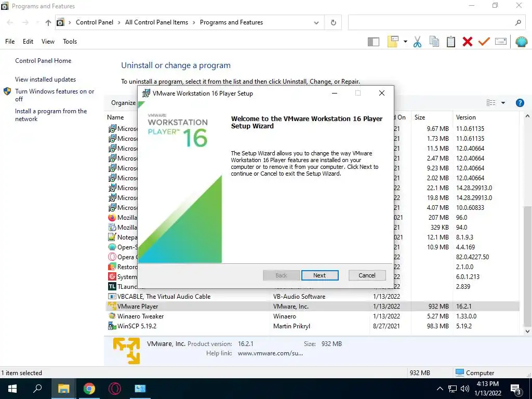532x399 pixels.
Task: Click the Opera program list icon
Action: [x=112, y=257]
